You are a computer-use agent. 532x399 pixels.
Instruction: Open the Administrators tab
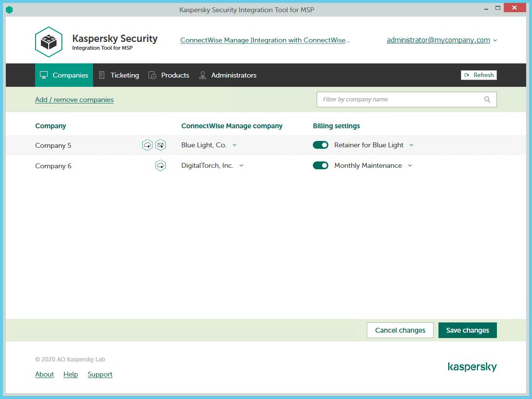(228, 75)
